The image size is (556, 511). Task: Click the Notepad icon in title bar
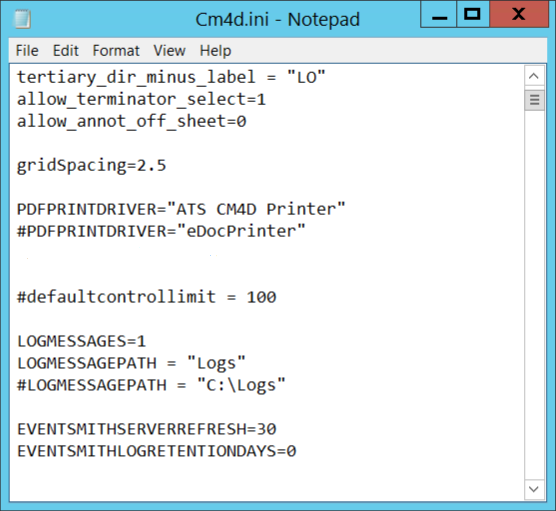23,19
